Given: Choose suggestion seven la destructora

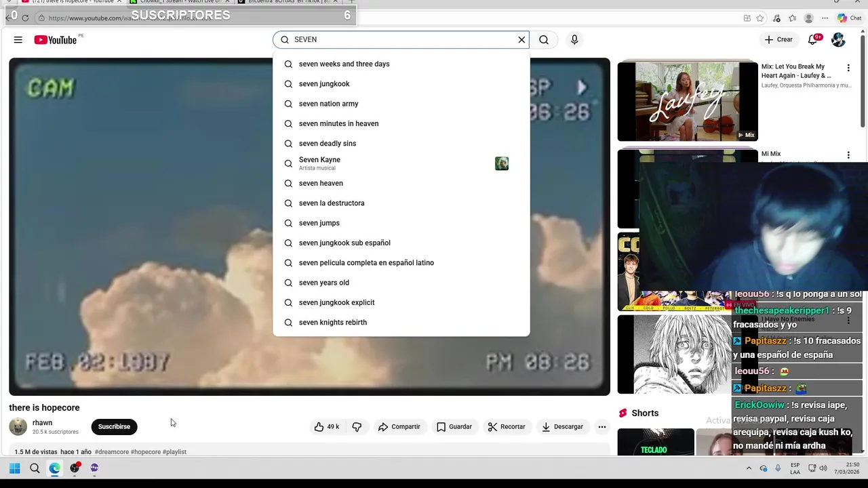Looking at the screenshot, I should (x=401, y=203).
